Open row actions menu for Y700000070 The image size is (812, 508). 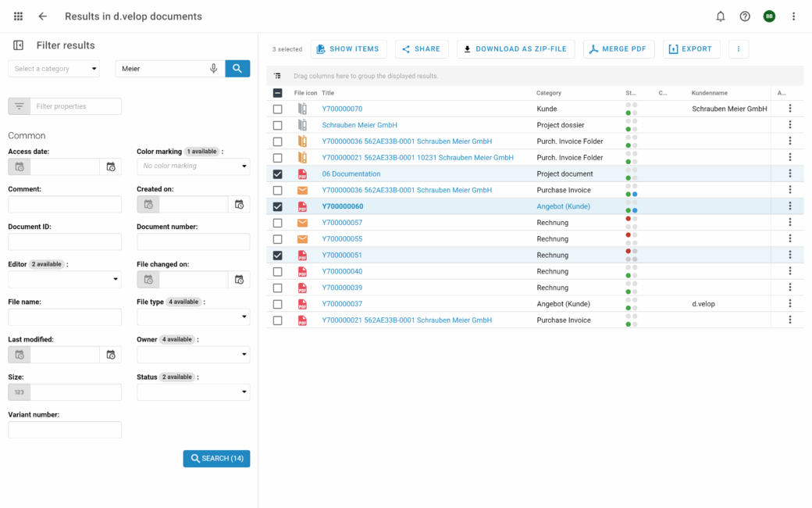(789, 109)
